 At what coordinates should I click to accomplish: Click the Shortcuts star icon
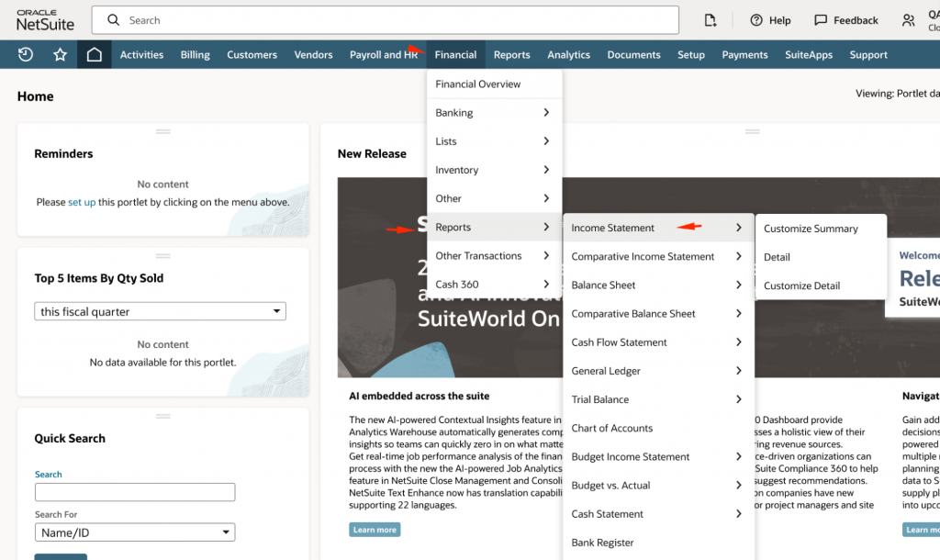click(61, 54)
